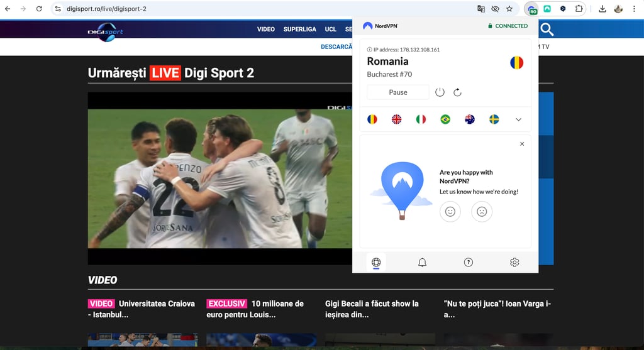Go back with the browser back arrow
This screenshot has height=350, width=644.
pos(8,9)
